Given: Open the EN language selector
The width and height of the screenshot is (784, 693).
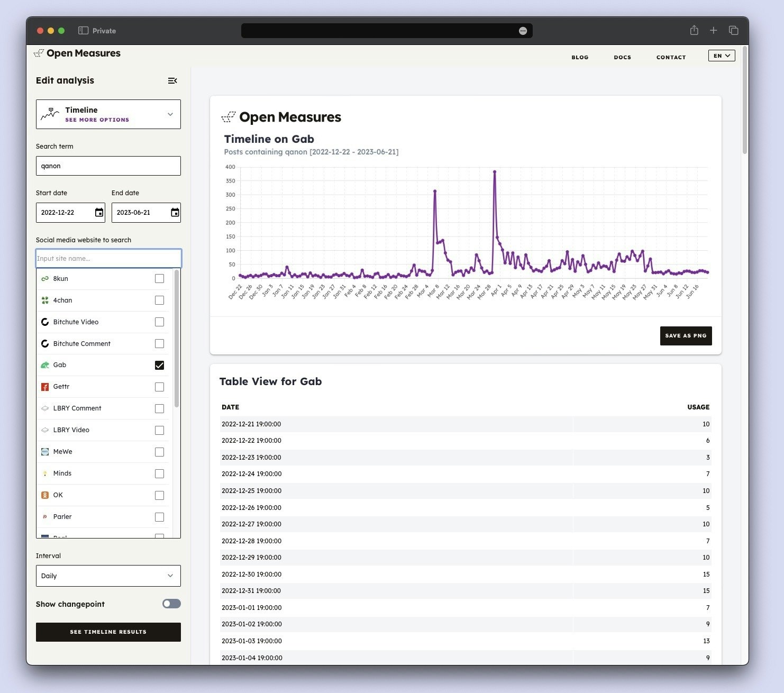Looking at the screenshot, I should click(x=722, y=56).
